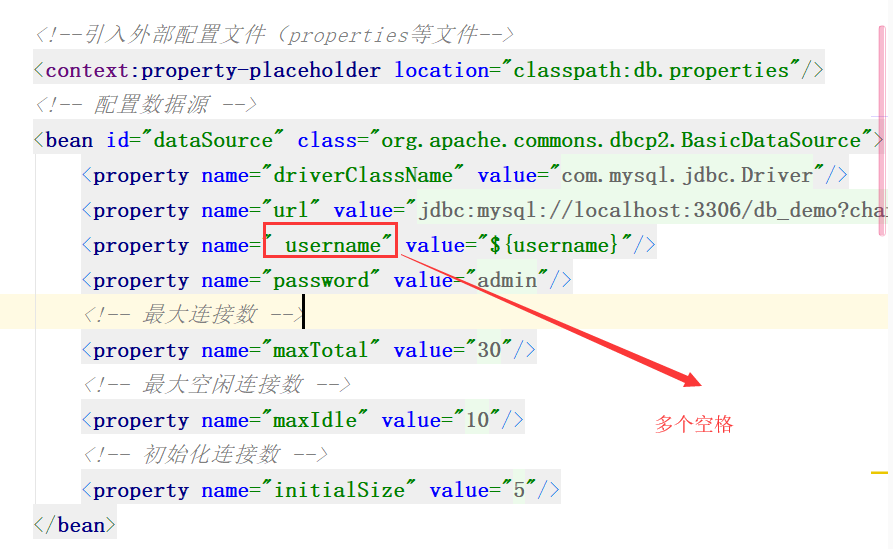
Task: Click the pink vertical scrollbar thumb
Action: tap(882, 130)
